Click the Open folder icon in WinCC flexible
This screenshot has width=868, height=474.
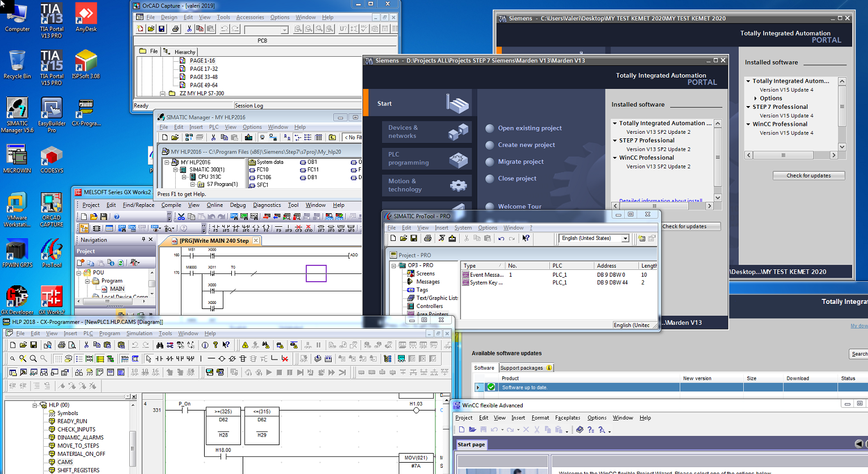tap(472, 430)
